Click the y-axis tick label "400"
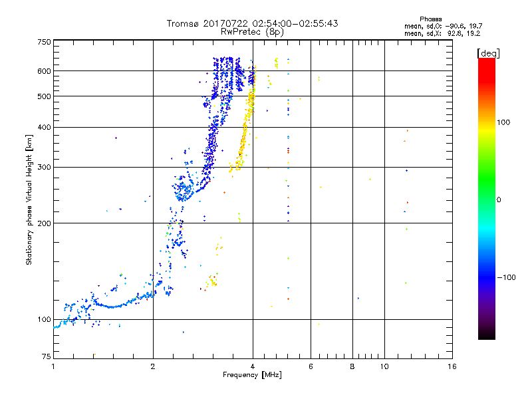The width and height of the screenshot is (532, 399). tap(44, 127)
